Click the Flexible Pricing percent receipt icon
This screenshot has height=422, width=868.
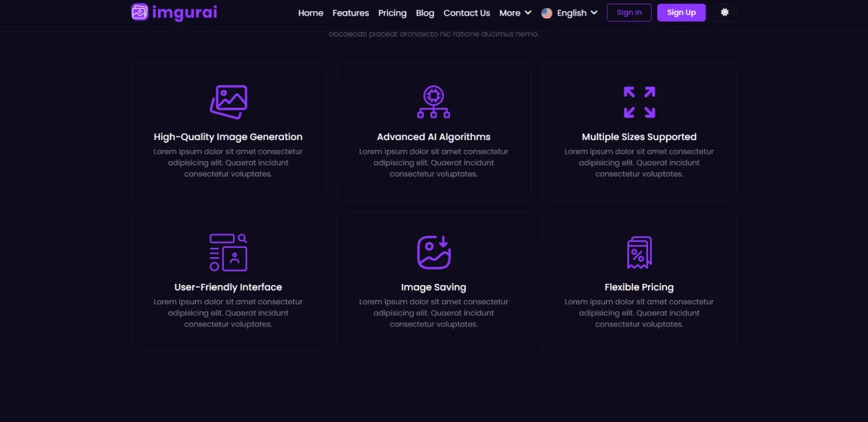tap(639, 252)
